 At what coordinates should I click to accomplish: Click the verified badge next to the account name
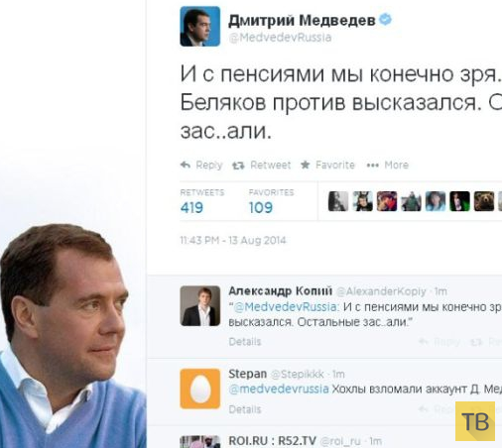[x=385, y=20]
